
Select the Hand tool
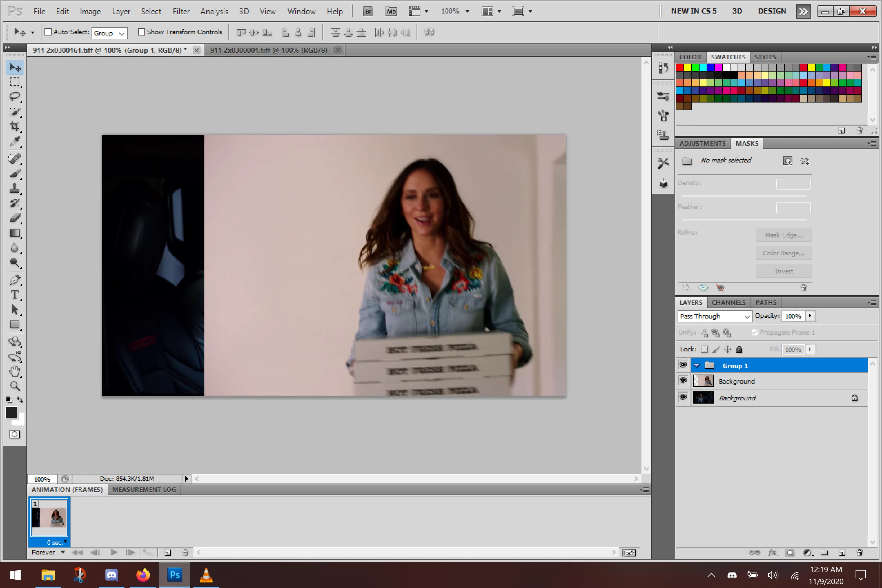point(15,371)
